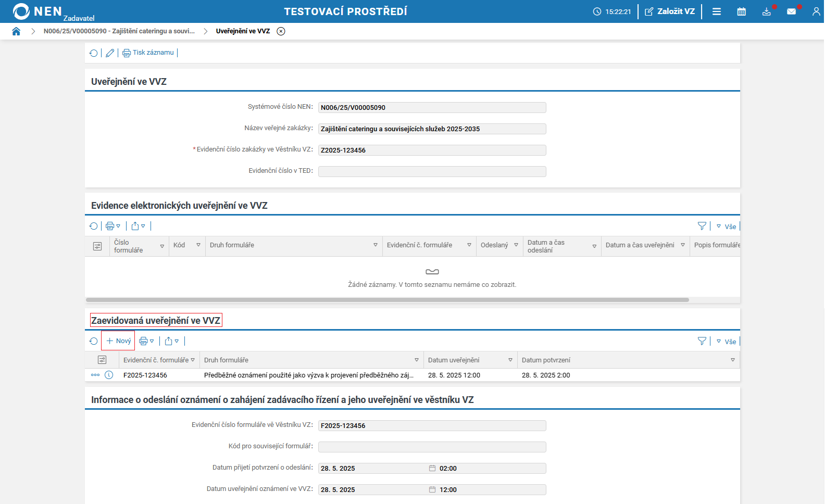Viewport: 825px width, 504px height.
Task: Refresh the Zaevidovaná uveřejnění list
Action: coord(94,341)
